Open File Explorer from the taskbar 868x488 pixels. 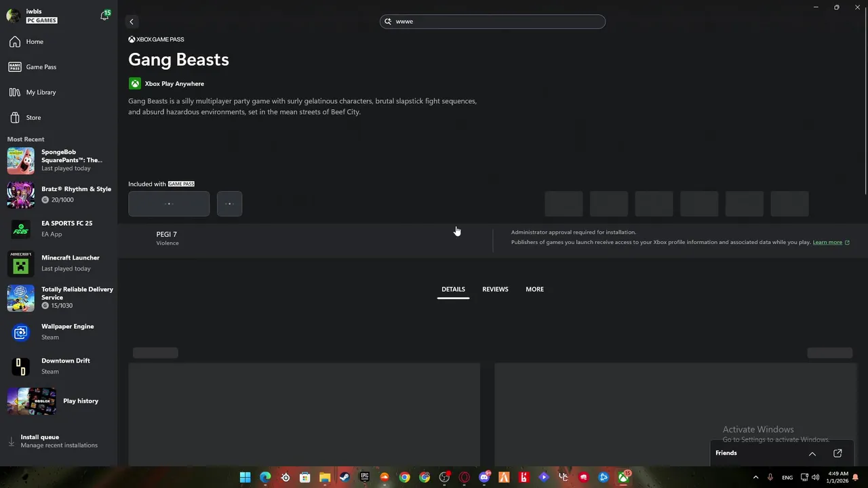tap(325, 477)
